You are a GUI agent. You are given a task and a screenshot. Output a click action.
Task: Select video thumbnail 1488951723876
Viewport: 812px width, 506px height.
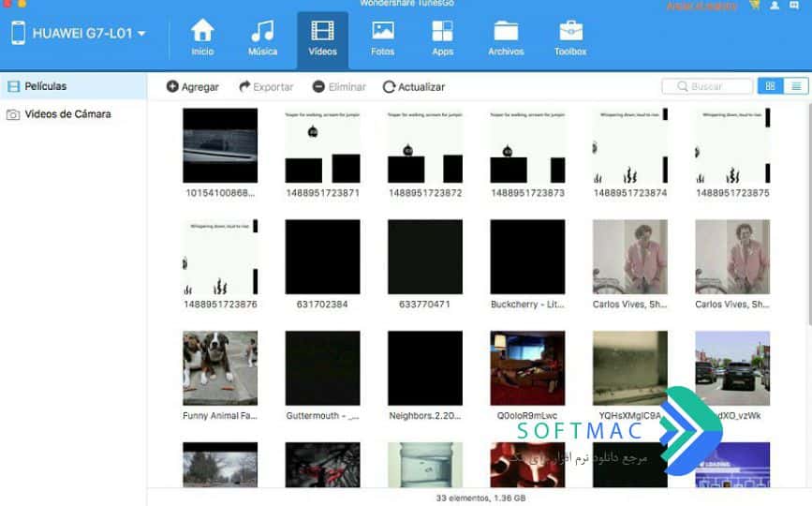tap(220, 257)
